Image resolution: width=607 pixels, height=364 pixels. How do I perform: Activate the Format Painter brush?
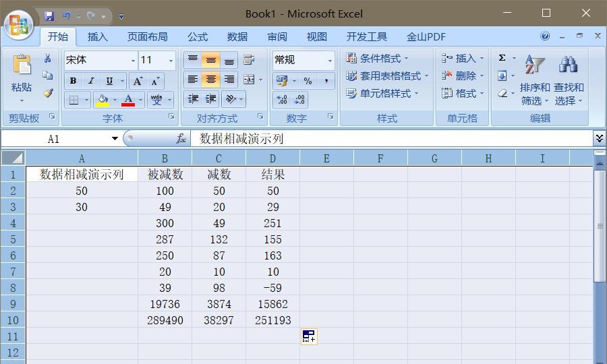[x=48, y=93]
